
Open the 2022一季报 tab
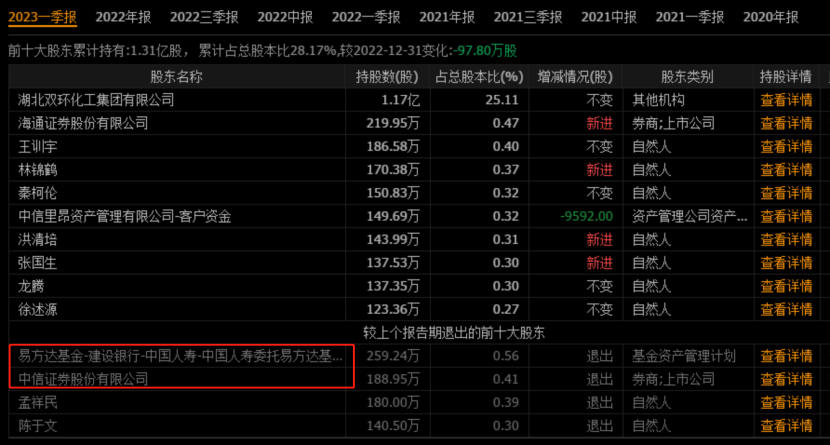coord(366,17)
